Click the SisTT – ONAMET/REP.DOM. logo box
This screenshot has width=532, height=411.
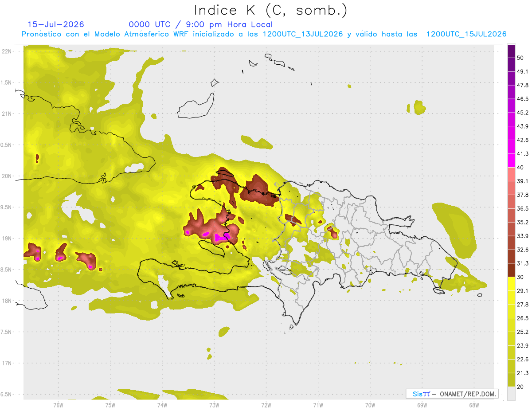tap(452, 393)
